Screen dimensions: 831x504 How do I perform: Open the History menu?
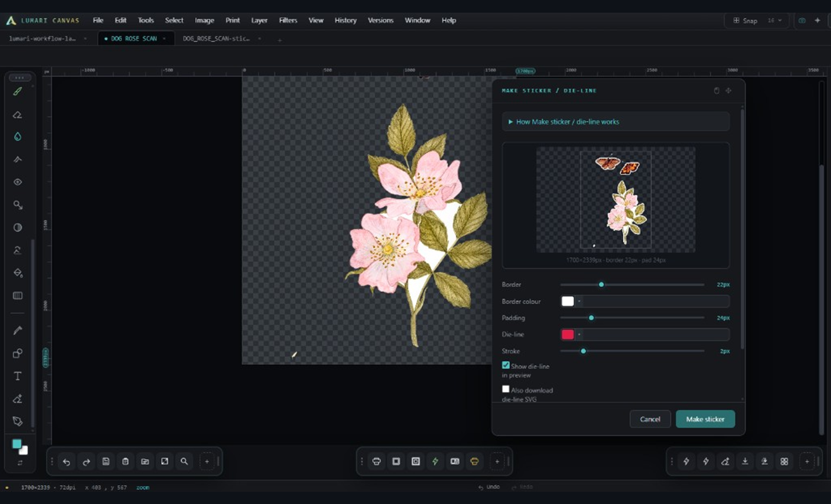(x=345, y=20)
